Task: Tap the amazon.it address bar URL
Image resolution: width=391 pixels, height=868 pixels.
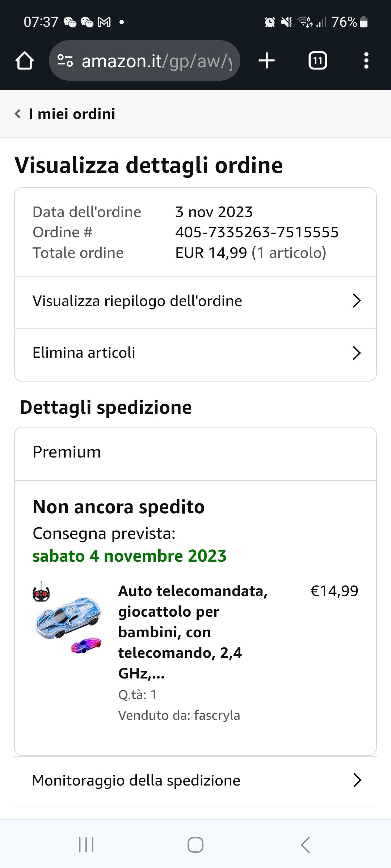Action: pyautogui.click(x=156, y=61)
